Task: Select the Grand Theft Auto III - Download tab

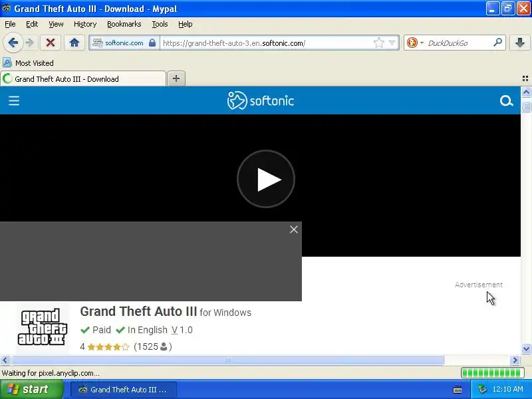Action: (x=83, y=79)
